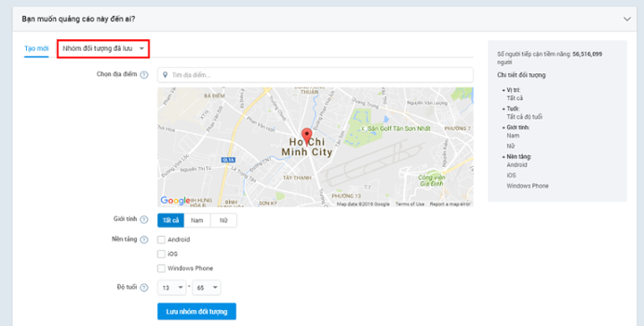Screen dimensions: 644x326
Task: Click the location pin icon in search field
Action: point(165,75)
